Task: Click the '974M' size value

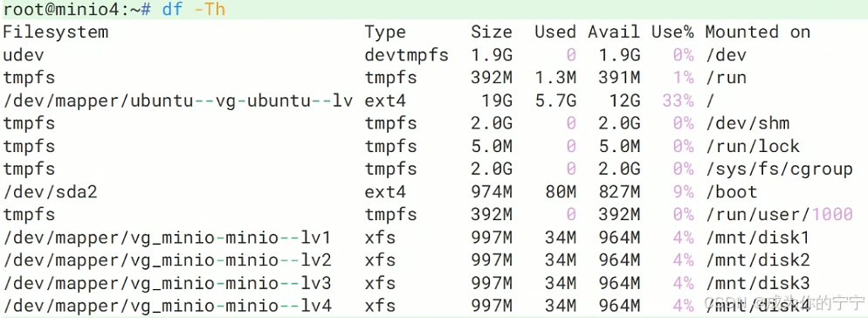Action: click(x=492, y=192)
